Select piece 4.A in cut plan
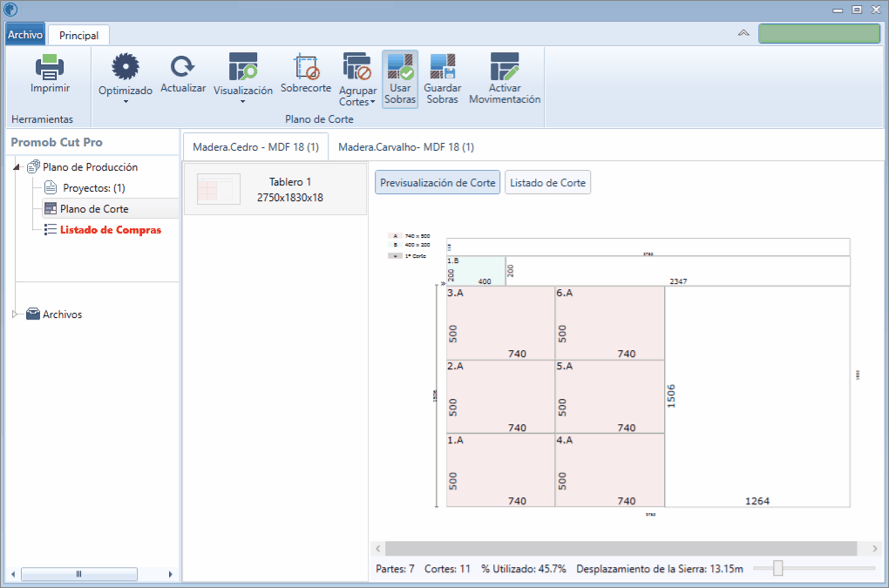The image size is (889, 588). click(610, 470)
